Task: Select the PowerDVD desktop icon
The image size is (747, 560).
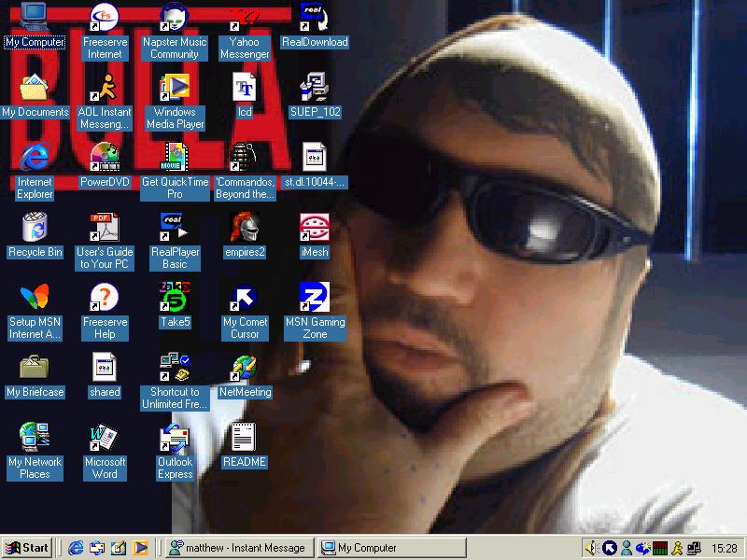Action: point(105,158)
